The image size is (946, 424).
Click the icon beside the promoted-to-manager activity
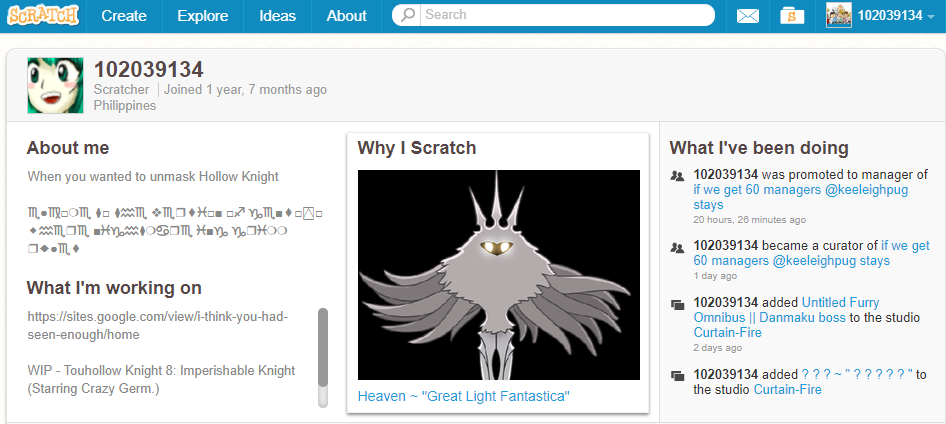(x=677, y=176)
